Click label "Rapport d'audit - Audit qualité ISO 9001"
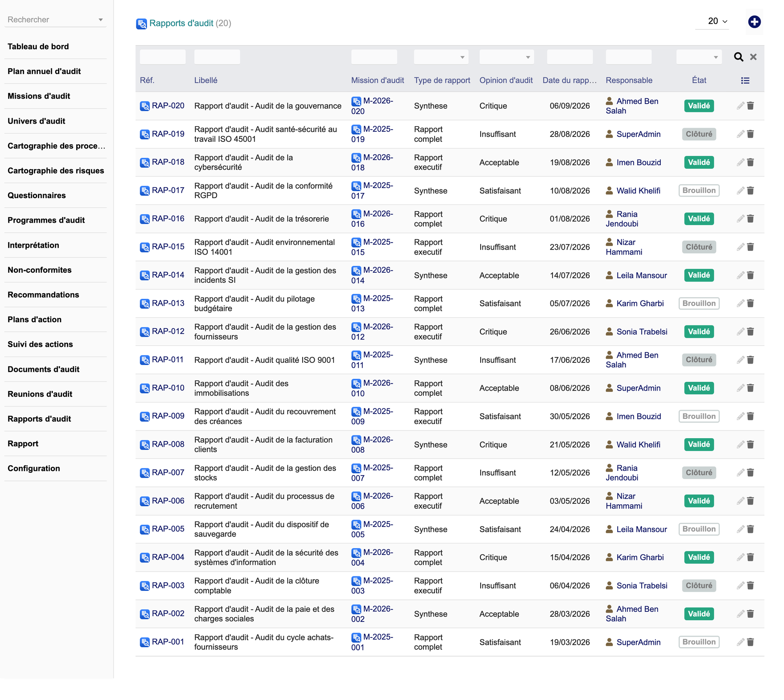The width and height of the screenshot is (784, 700). 264,360
